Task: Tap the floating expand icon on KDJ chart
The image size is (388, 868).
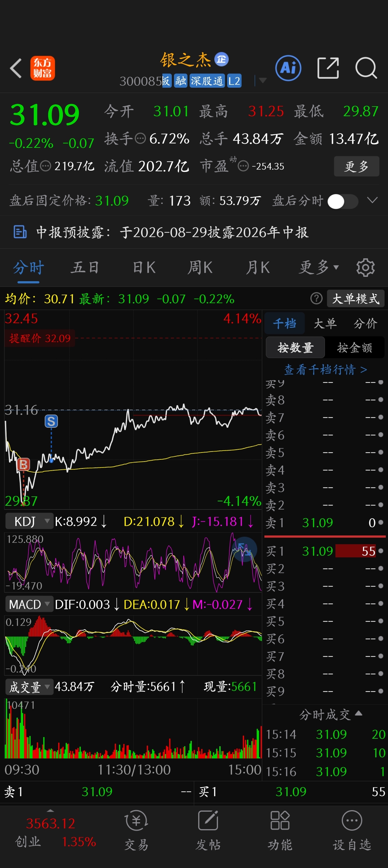Action: 244,550
